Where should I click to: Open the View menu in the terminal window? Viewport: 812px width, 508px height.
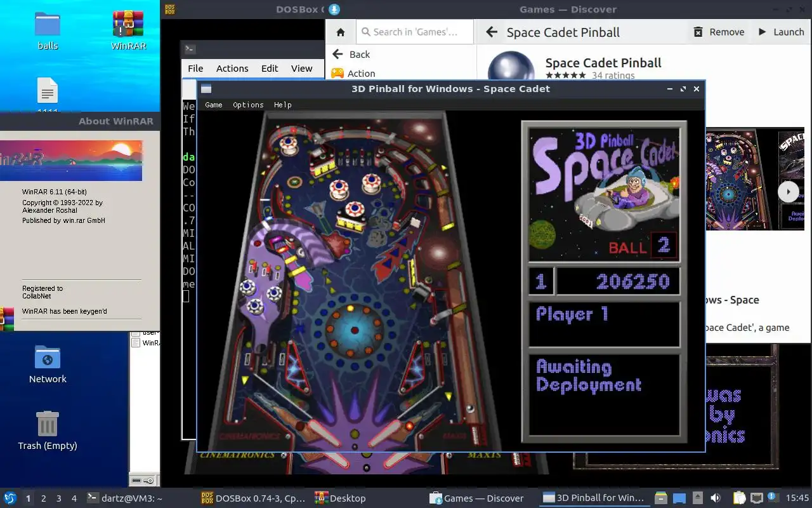coord(302,69)
